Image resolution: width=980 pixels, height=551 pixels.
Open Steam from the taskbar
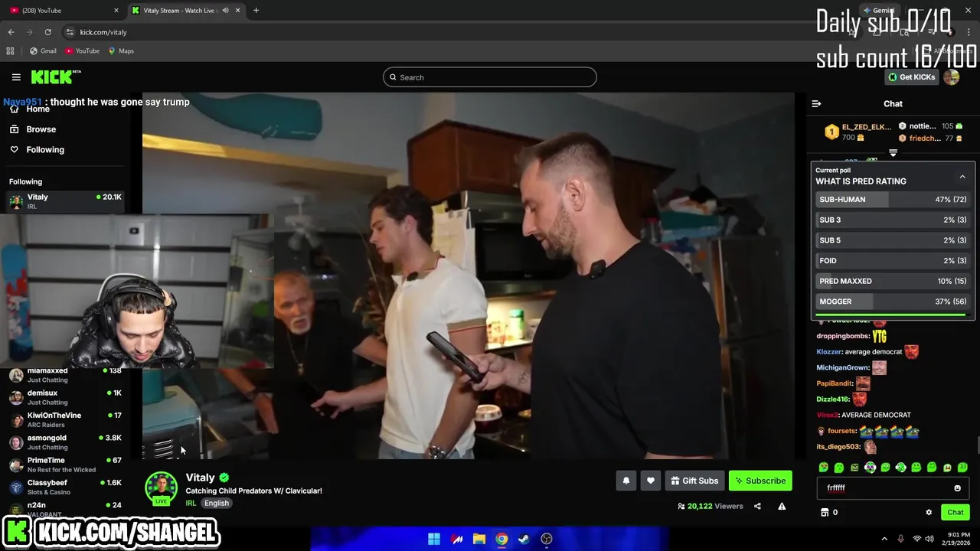tap(524, 539)
